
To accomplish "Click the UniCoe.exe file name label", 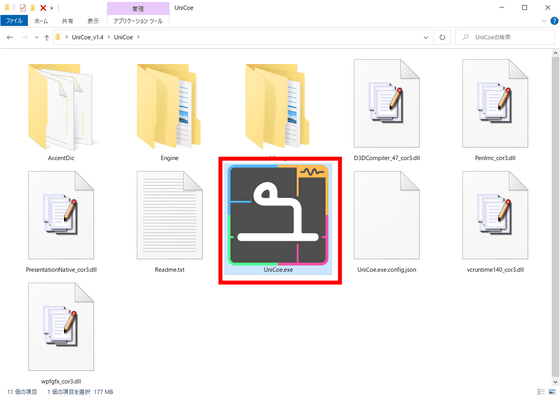I will pos(278,270).
